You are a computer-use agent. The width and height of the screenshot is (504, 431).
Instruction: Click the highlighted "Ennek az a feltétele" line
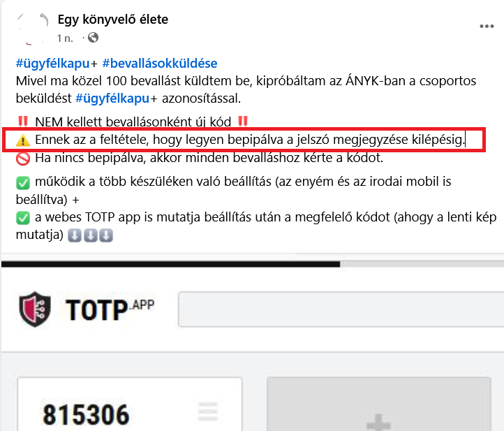(244, 140)
